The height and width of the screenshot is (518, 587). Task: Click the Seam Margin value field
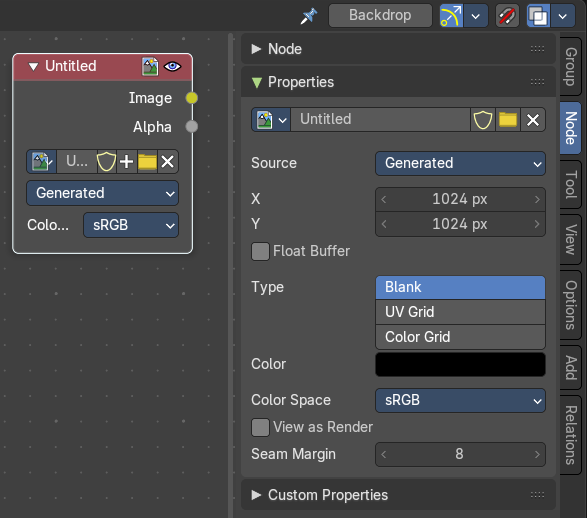(460, 454)
